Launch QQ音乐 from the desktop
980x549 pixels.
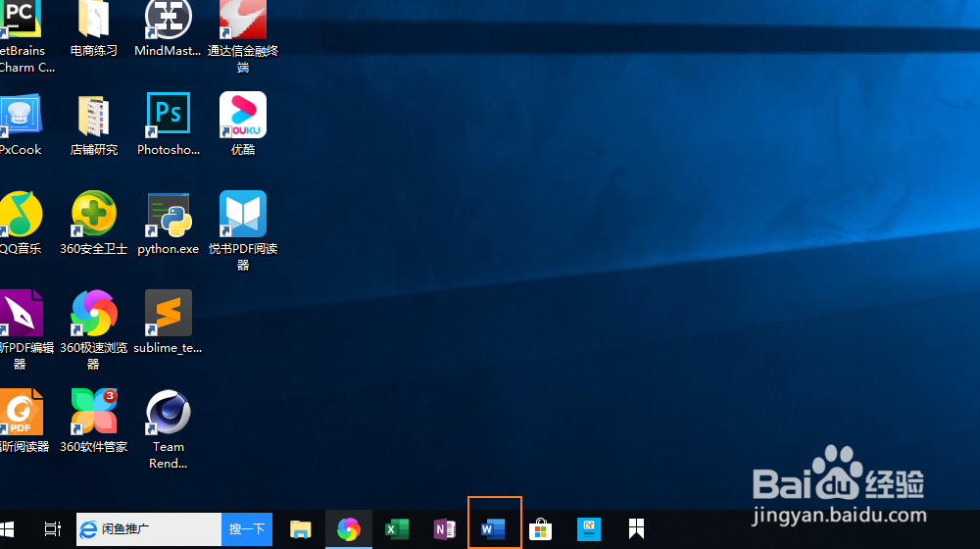click(x=21, y=214)
